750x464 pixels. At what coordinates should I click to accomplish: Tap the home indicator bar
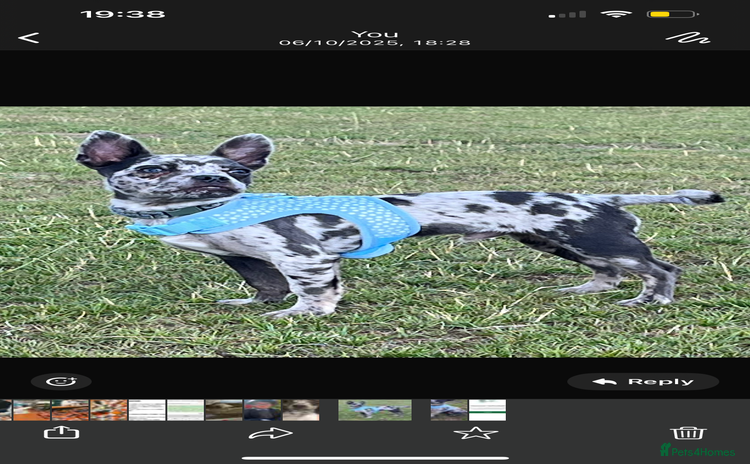375,458
